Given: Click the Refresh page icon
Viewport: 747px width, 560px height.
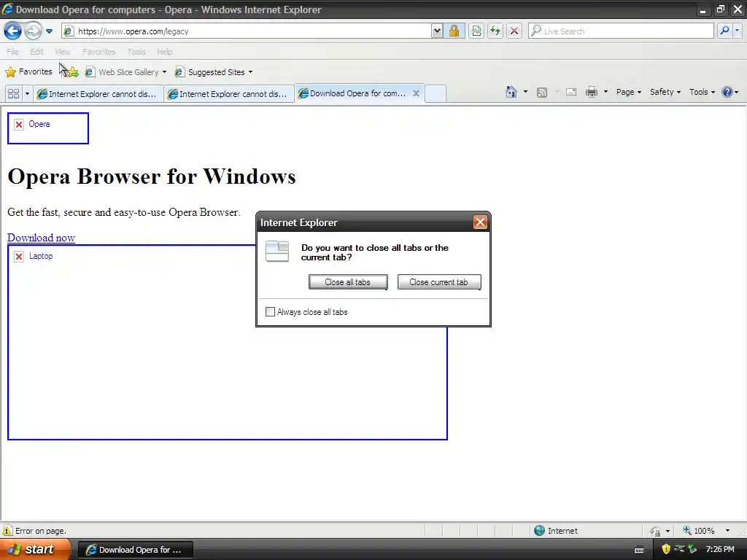Looking at the screenshot, I should point(495,31).
